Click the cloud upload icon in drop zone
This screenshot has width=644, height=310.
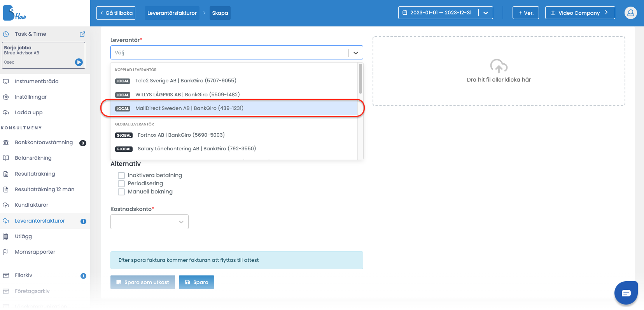pyautogui.click(x=499, y=66)
